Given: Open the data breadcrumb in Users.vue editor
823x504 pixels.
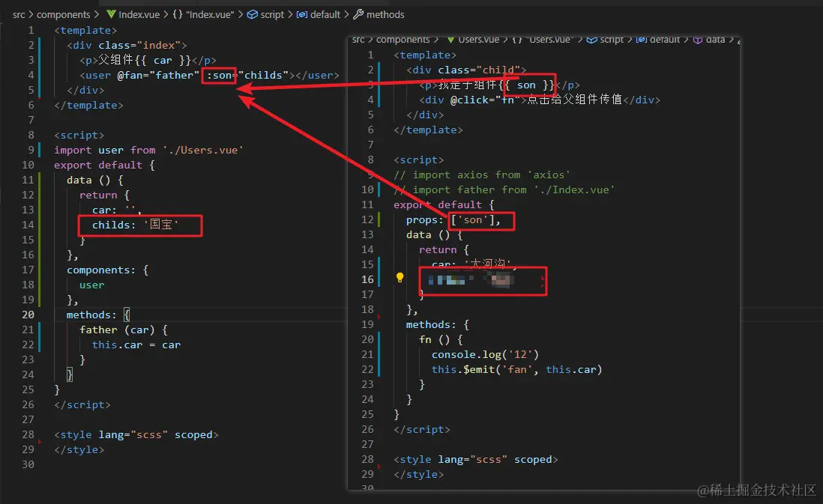Looking at the screenshot, I should pyautogui.click(x=715, y=40).
